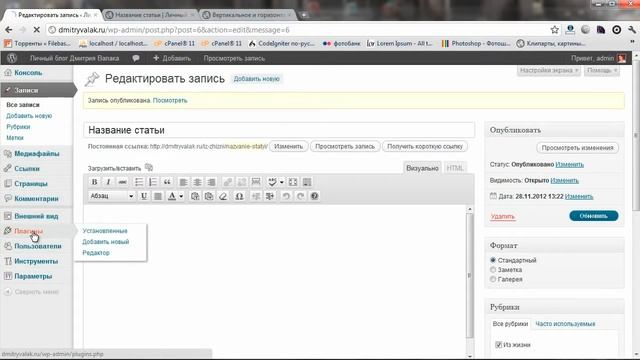Insert a numbered list
This screenshot has width=640, height=360.
[153, 182]
